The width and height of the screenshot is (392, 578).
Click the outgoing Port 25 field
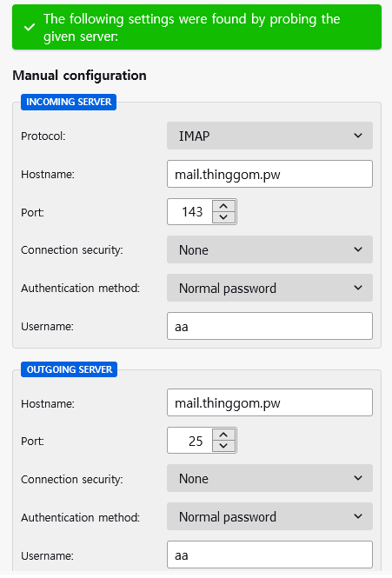[x=189, y=441]
